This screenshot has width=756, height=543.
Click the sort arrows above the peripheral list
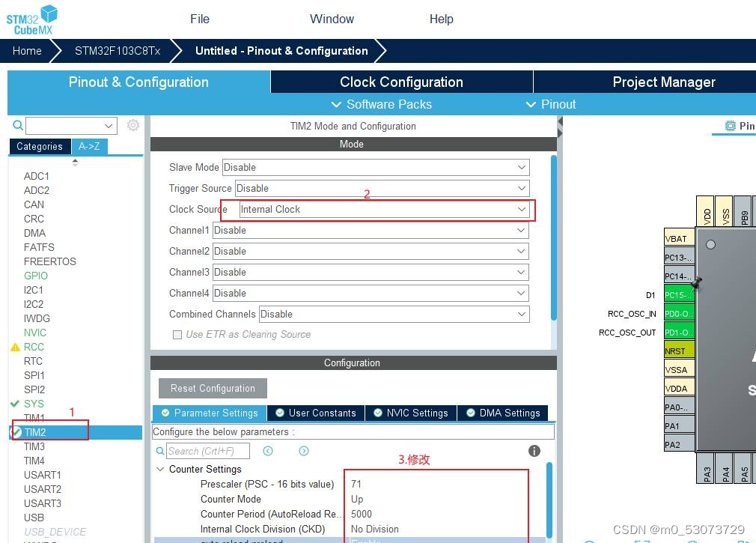[75, 163]
